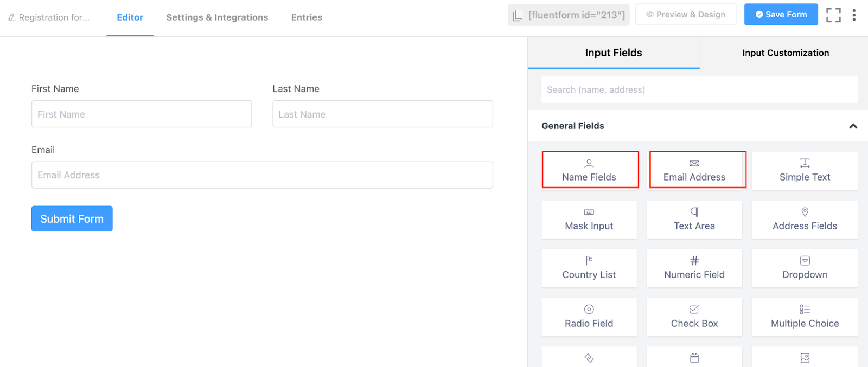Click the Save Form button
The image size is (868, 367).
pos(781,15)
